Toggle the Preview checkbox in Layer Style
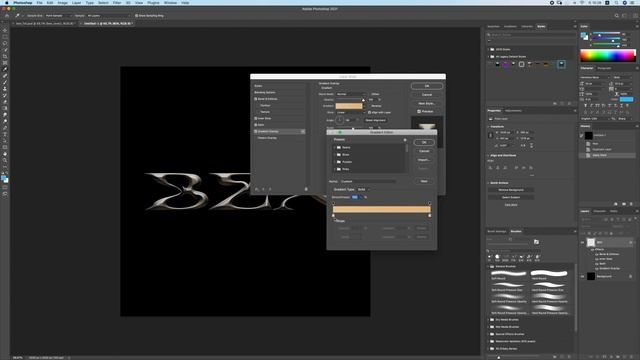The height and width of the screenshot is (360, 640). click(x=419, y=111)
